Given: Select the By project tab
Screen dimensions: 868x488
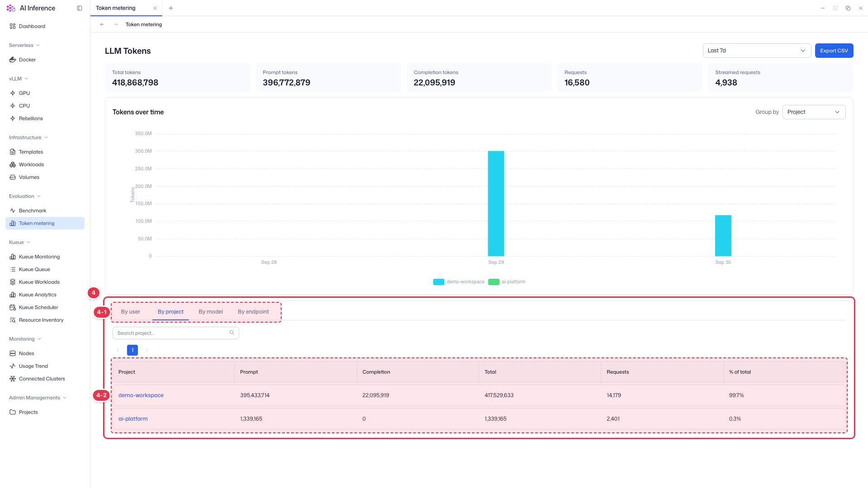Looking at the screenshot, I should pos(170,312).
